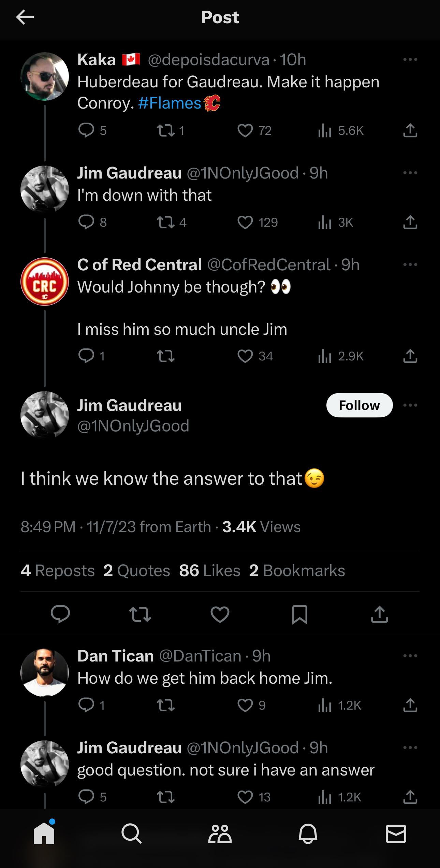Like Kaka's post with 72 likes
Image resolution: width=440 pixels, height=868 pixels.
point(245,130)
